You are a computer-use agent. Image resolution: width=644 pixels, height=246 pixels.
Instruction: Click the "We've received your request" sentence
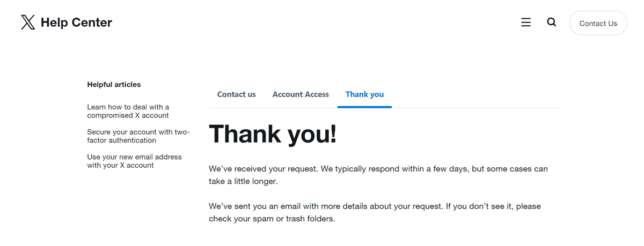pyautogui.click(x=264, y=169)
